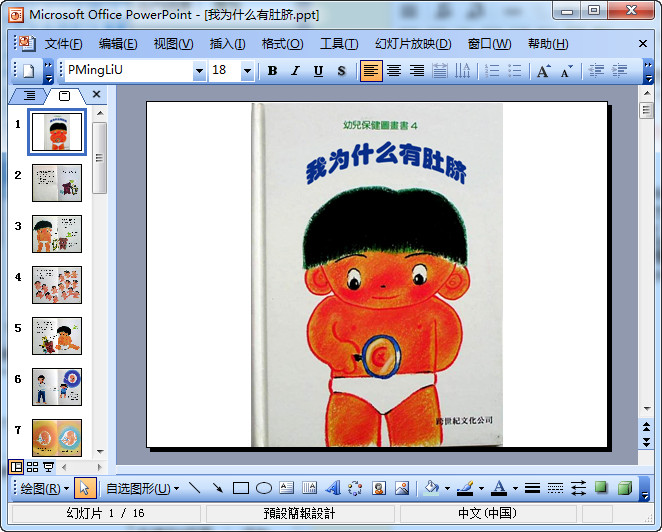
Task: Expand standard toolbar options next to New
Action: 49,71
